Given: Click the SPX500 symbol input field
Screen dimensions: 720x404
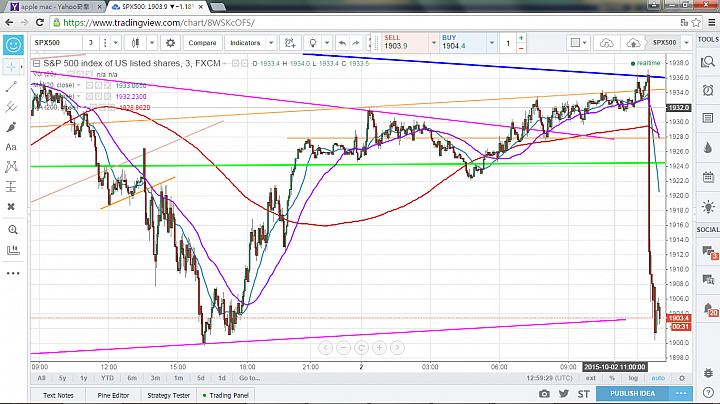Looking at the screenshot, I should click(x=57, y=43).
